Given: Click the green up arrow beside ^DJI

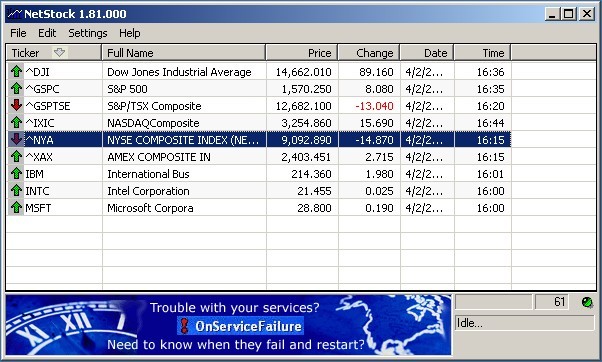Looking at the screenshot, I should tap(16, 72).
